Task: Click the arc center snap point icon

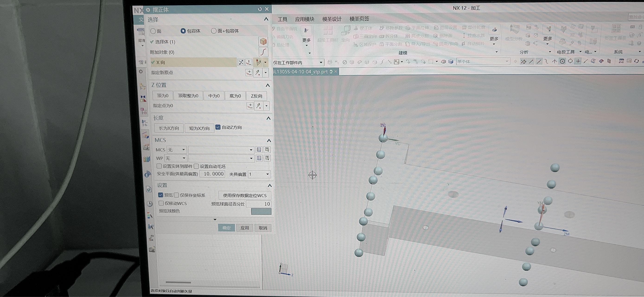Action: point(562,61)
